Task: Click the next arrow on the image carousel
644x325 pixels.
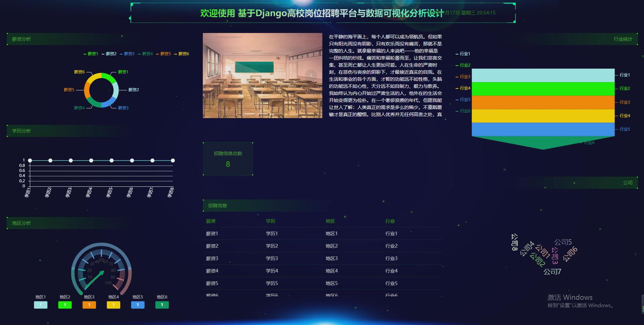Action: pos(311,75)
